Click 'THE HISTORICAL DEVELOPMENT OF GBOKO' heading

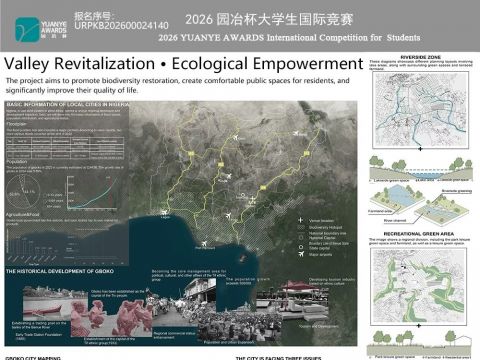tap(60, 271)
